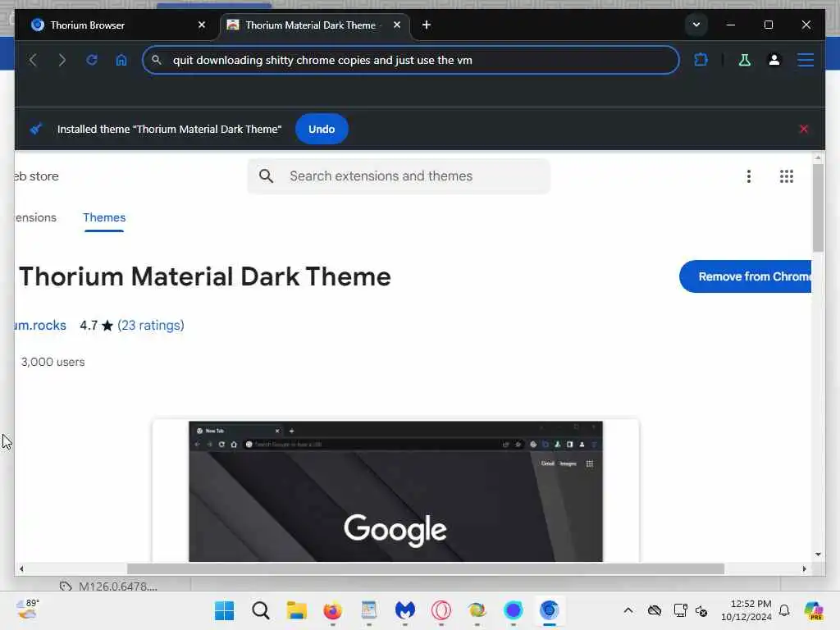Open the theme preview screenshot
The height and width of the screenshot is (630, 840).
tap(396, 491)
